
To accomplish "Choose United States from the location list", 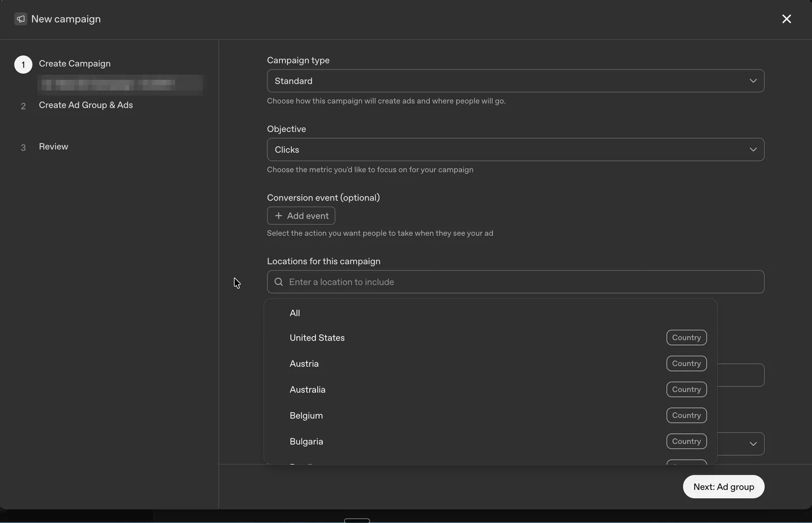I will click(x=490, y=338).
